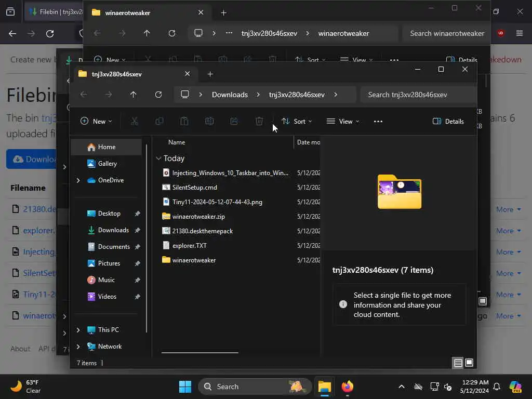532x399 pixels.
Task: Expand OneDrive in navigation pane
Action: [x=78, y=180]
